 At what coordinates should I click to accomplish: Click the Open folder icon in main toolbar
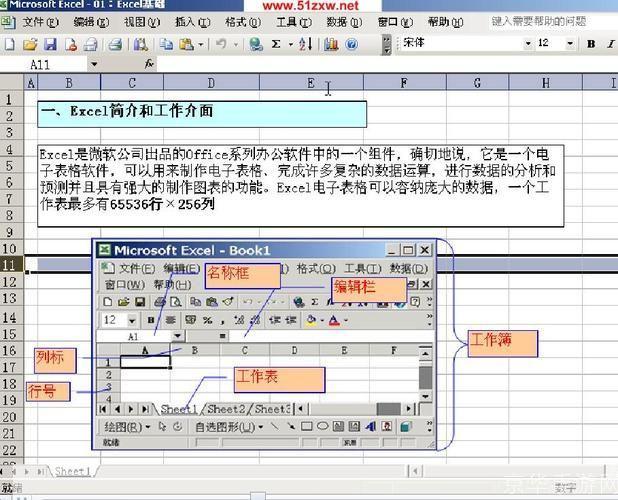[30, 44]
